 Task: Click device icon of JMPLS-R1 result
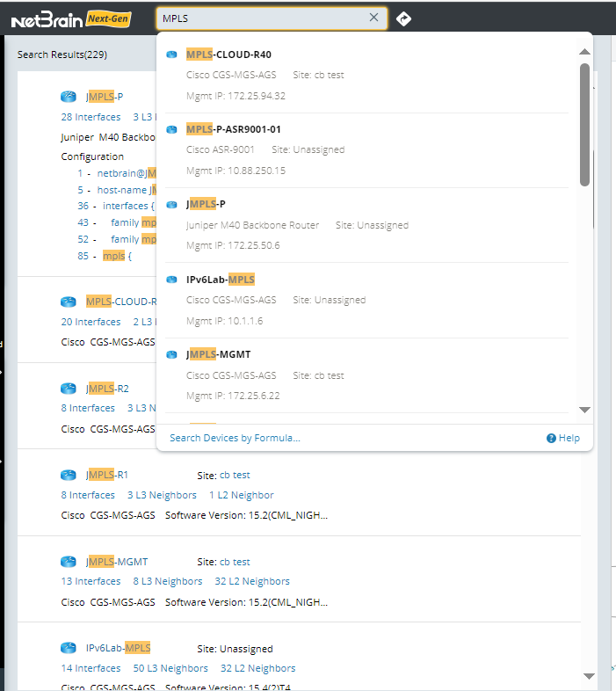pos(69,475)
